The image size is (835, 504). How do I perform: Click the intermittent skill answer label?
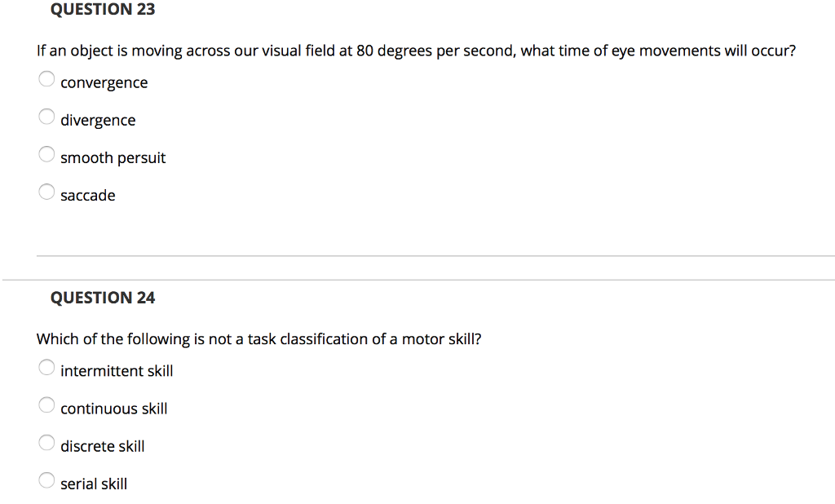pyautogui.click(x=117, y=370)
